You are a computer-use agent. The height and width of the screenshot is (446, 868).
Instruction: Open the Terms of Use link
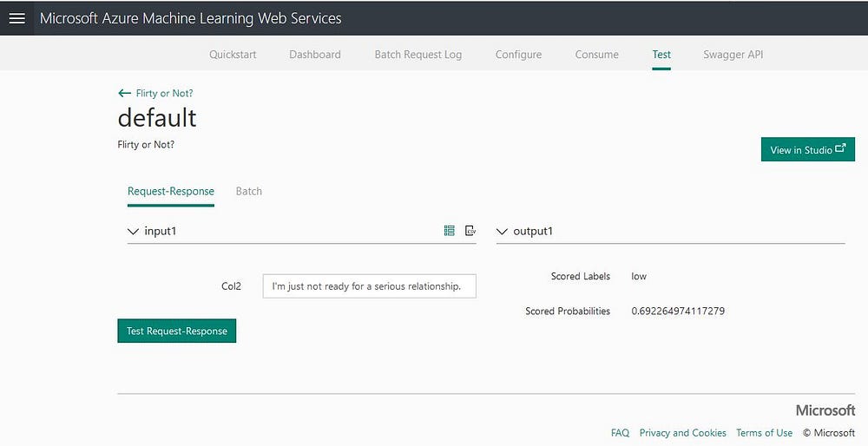(x=764, y=433)
